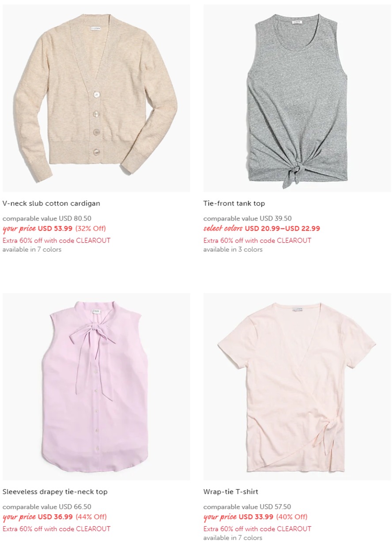This screenshot has height=544, width=392.
Task: Click the tank top's CLEAROUT promo text
Action: (257, 240)
